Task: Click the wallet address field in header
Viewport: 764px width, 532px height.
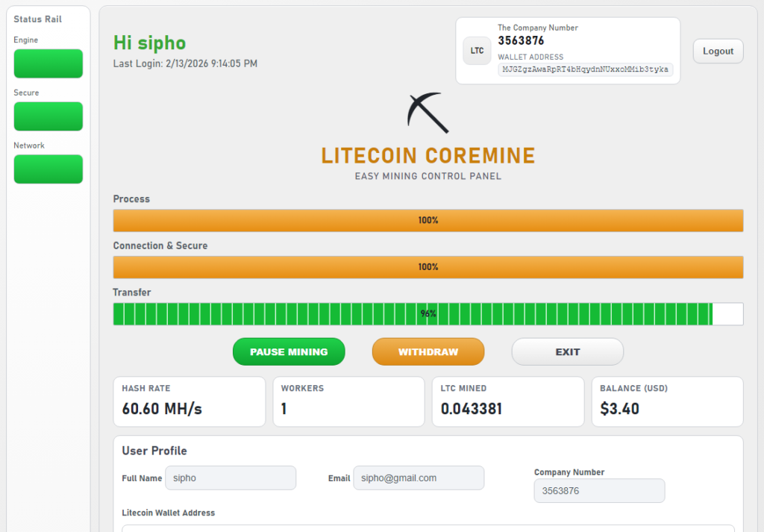Action: click(x=586, y=69)
